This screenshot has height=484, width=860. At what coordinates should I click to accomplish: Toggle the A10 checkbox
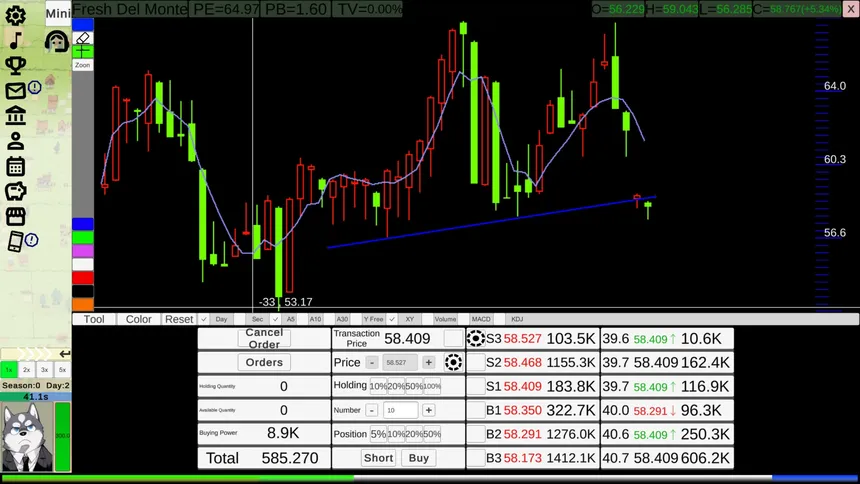pyautogui.click(x=301, y=319)
